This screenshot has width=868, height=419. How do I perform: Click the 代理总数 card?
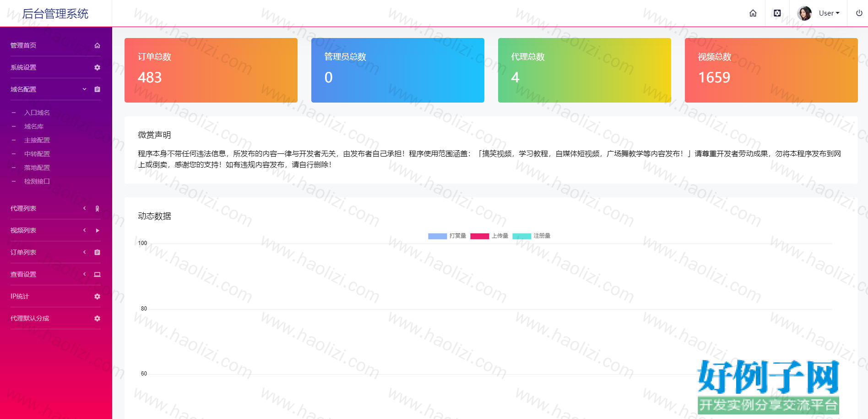585,70
